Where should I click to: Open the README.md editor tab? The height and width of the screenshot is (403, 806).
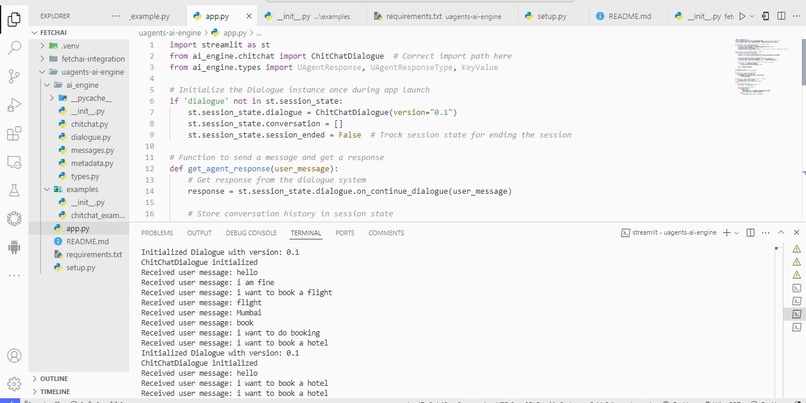click(628, 16)
